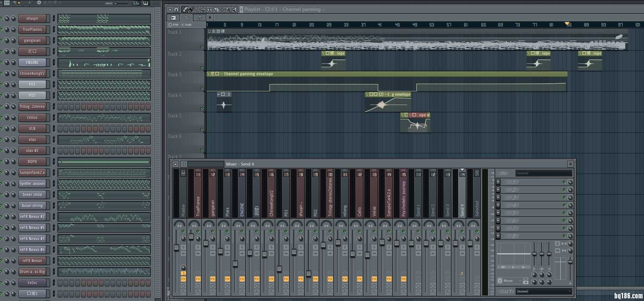Open the SampleTank2.x channel

coord(32,173)
